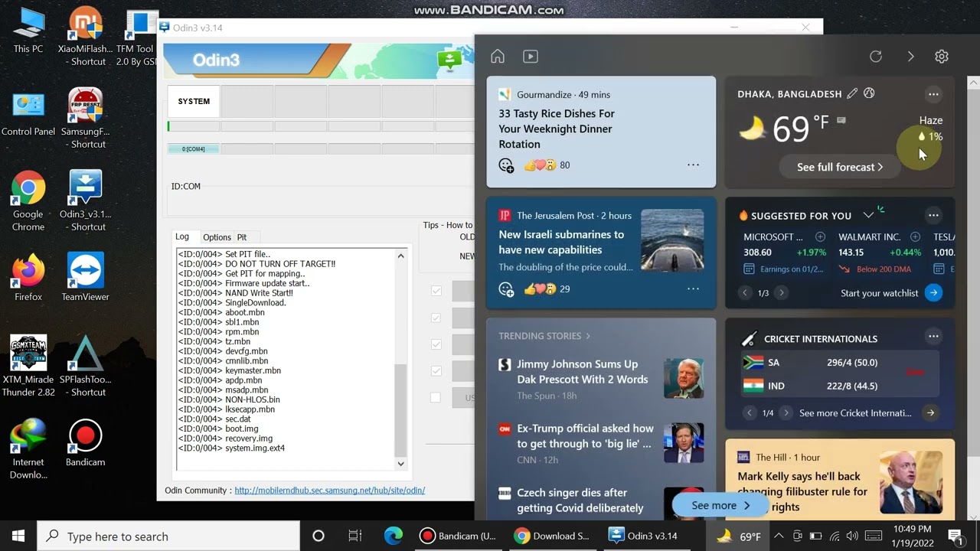Open XiaoMiFlash shortcut on desktop
The height and width of the screenshot is (551, 980).
85,35
